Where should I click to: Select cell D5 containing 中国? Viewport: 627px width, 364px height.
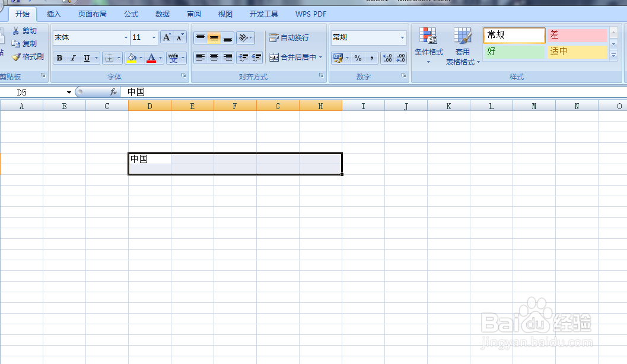tap(149, 159)
